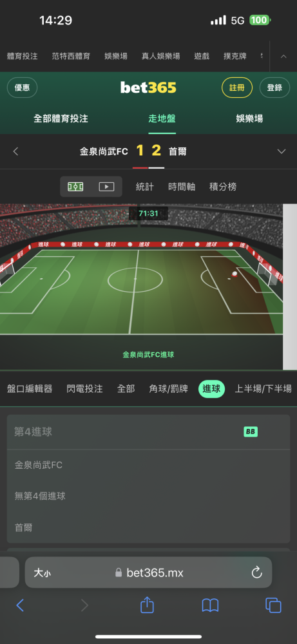Screen dimensions: 297x644
Task: Open the 統計 tab
Action: (144, 187)
